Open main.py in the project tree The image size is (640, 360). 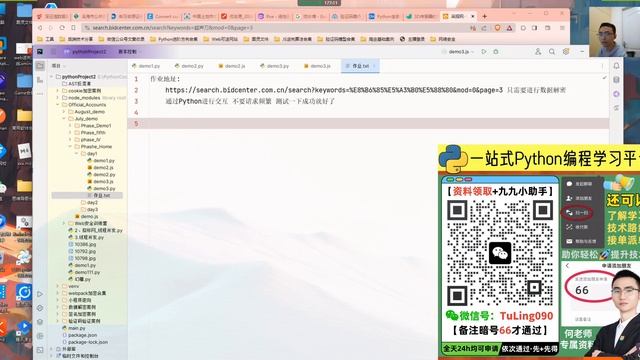[x=73, y=328]
